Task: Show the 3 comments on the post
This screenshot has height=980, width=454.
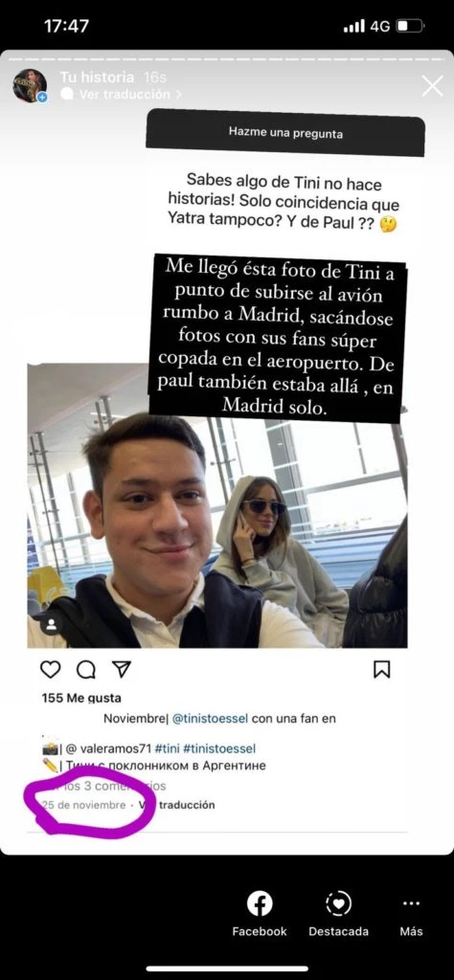Action: pos(103,786)
